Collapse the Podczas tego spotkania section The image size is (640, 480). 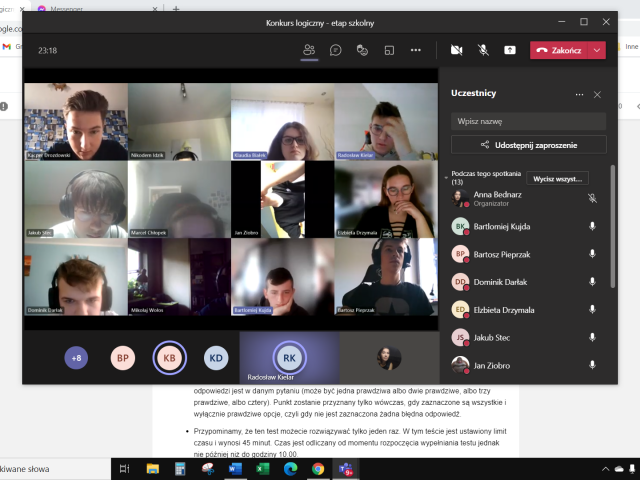446,178
